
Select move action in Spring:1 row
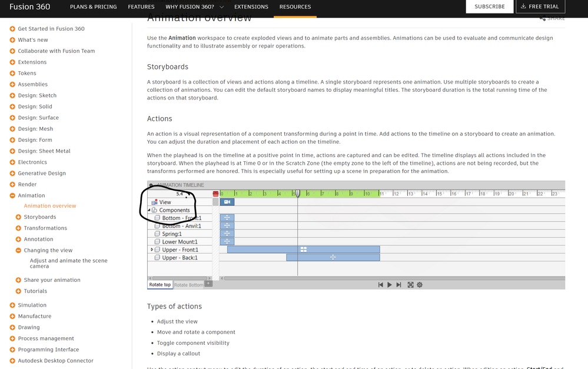(x=227, y=233)
